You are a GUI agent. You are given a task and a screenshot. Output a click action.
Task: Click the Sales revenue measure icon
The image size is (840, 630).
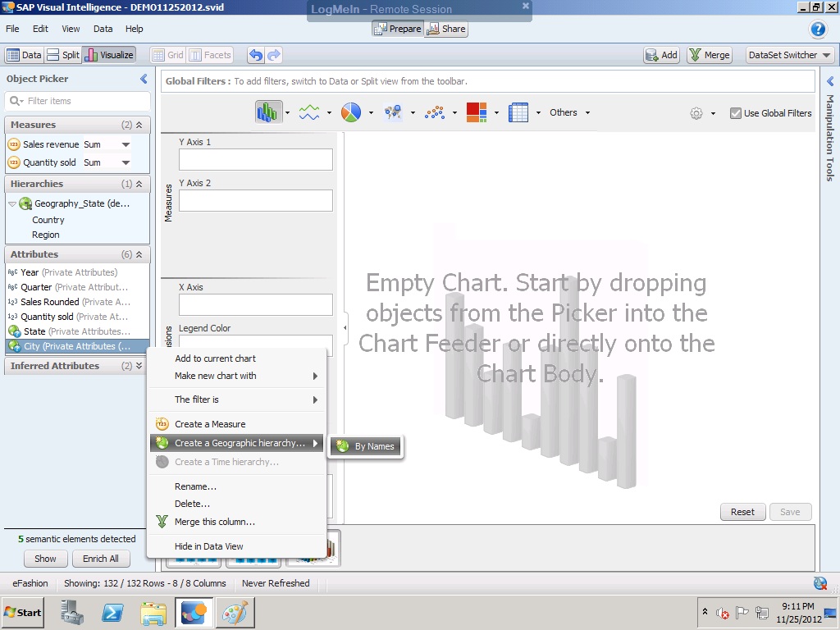coord(14,144)
